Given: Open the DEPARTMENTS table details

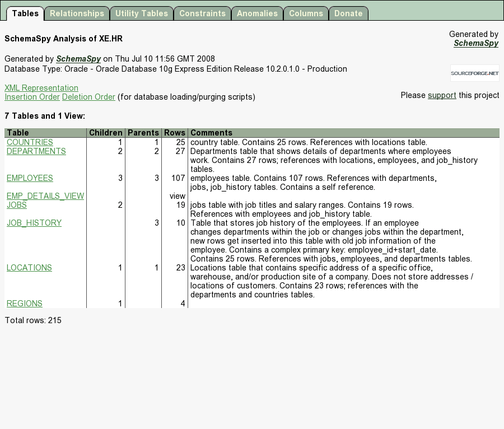Looking at the screenshot, I should (36, 151).
